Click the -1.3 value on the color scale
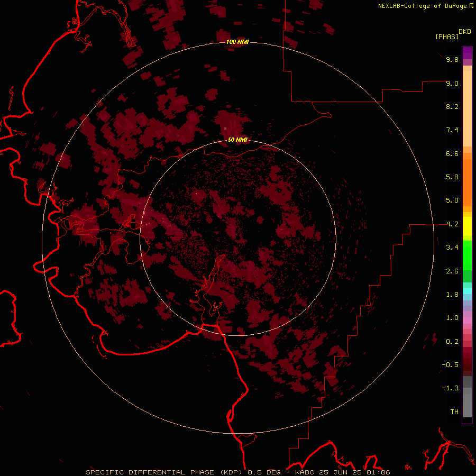This screenshot has width=476, height=476. point(450,388)
